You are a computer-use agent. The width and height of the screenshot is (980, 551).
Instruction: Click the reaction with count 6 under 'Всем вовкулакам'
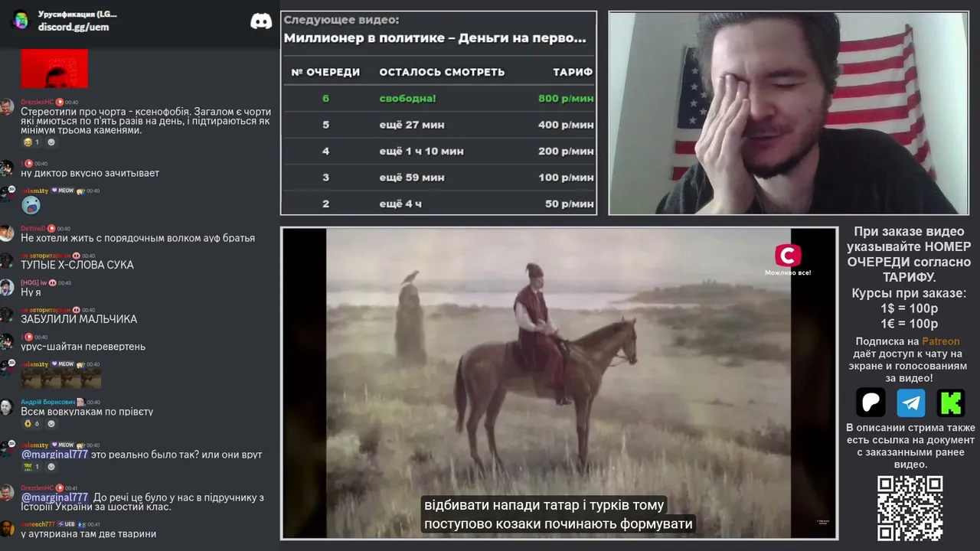(32, 423)
